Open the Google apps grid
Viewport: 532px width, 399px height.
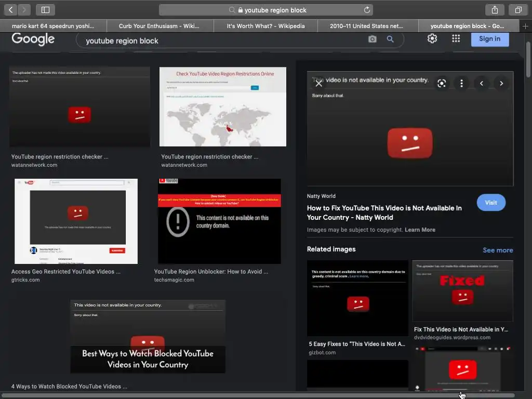(456, 38)
